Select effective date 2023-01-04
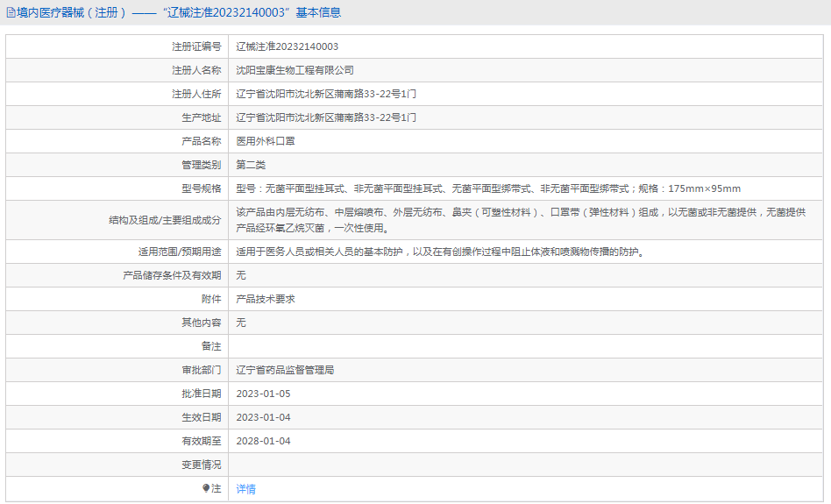The height and width of the screenshot is (504, 831). click(263, 417)
